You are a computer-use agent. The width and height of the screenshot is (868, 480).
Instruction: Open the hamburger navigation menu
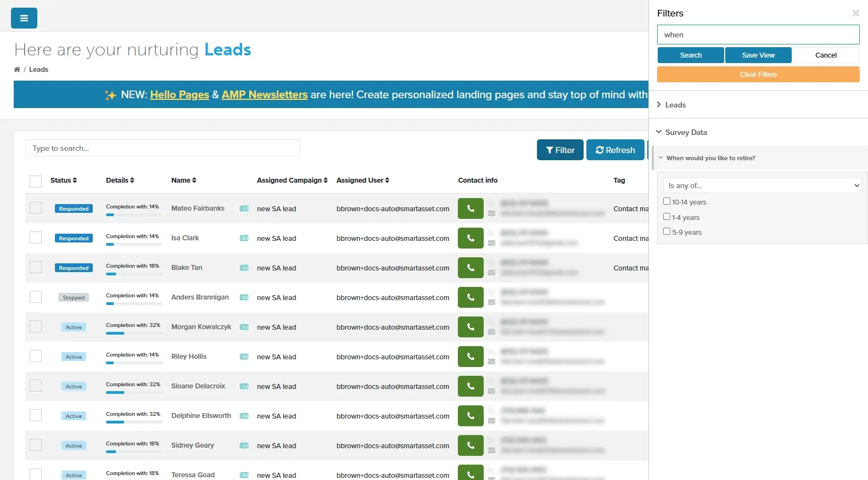click(x=24, y=18)
